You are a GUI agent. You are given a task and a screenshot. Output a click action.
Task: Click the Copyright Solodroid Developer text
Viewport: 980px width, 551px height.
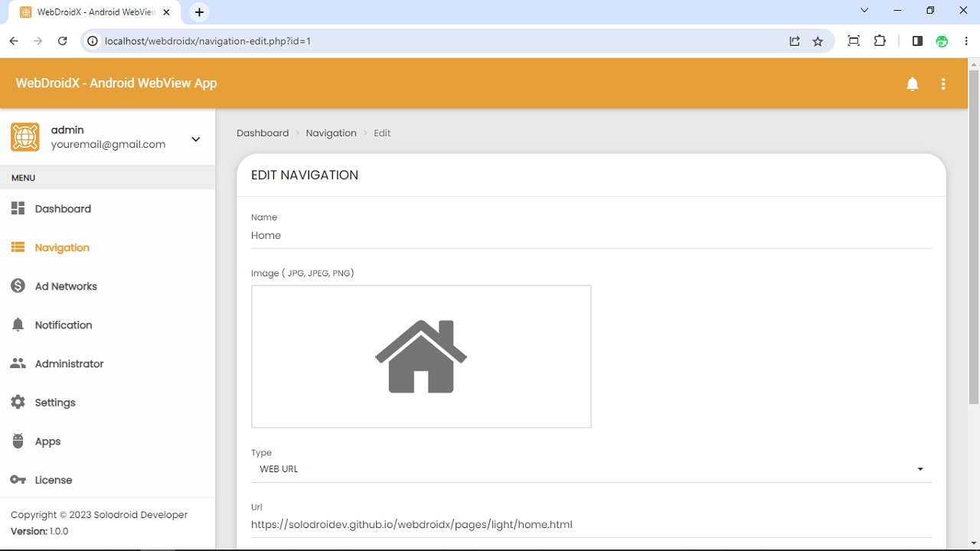coord(99,515)
